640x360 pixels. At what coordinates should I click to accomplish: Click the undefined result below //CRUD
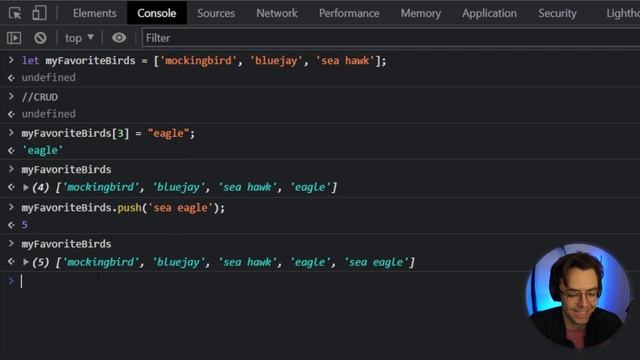coord(49,114)
